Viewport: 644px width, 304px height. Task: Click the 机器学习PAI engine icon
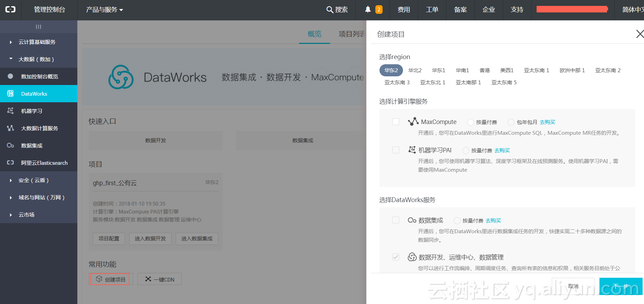point(412,150)
